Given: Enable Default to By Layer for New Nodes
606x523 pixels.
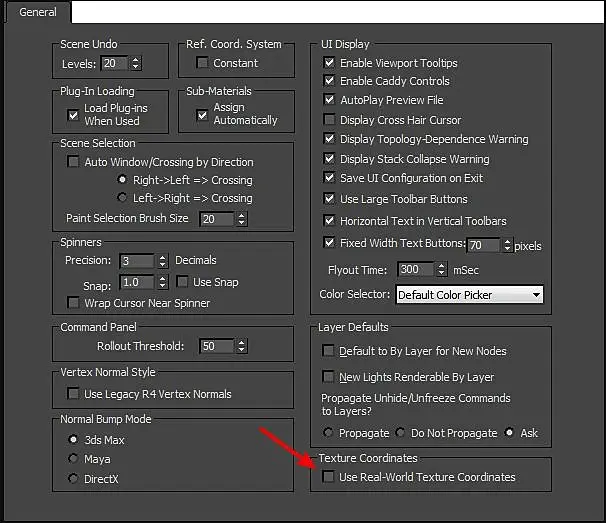Looking at the screenshot, I should pyautogui.click(x=328, y=351).
